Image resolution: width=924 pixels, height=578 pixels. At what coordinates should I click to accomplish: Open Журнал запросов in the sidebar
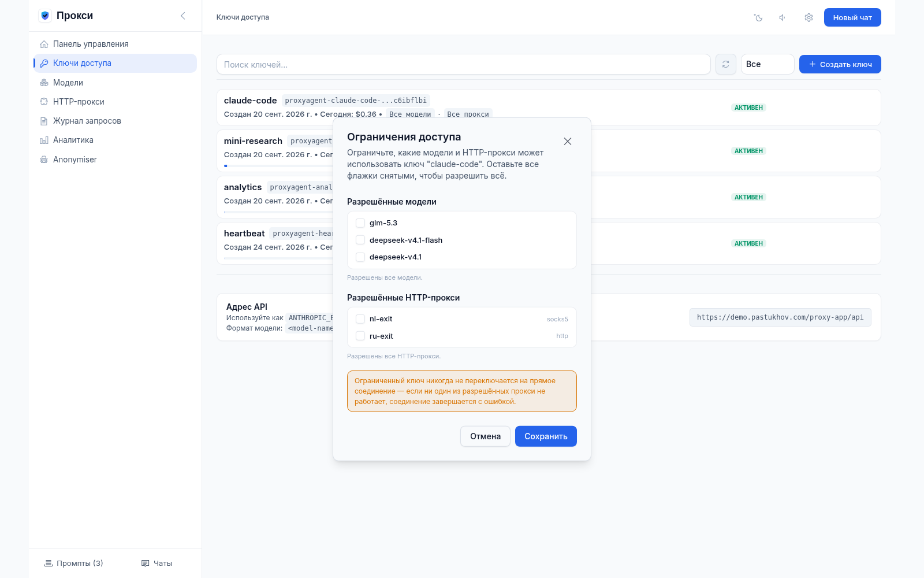115,121
